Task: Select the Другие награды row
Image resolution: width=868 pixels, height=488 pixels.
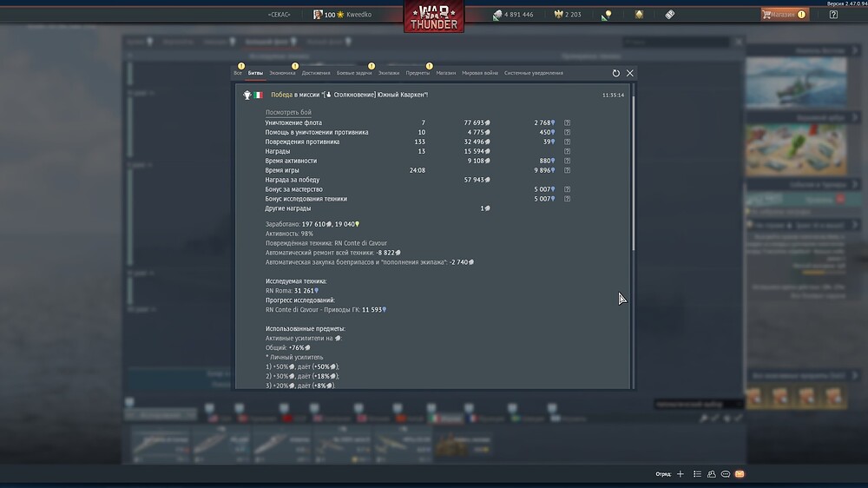Action: coord(418,208)
